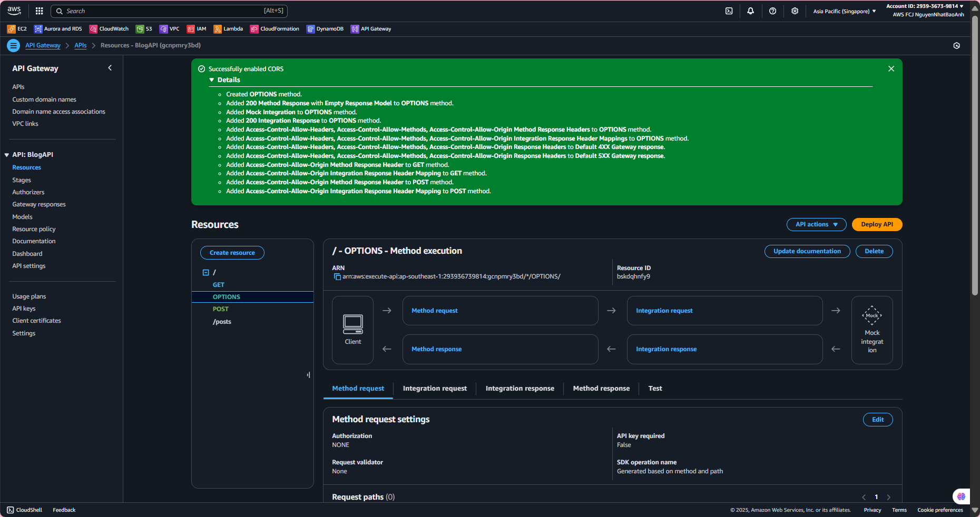Collapse the API Gateway side panel

[x=110, y=68]
